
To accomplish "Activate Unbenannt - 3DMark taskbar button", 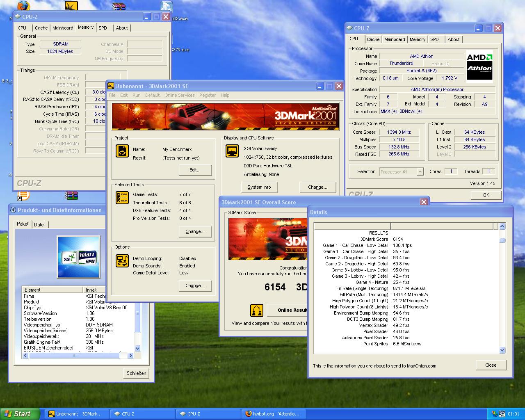I will click(x=76, y=414).
